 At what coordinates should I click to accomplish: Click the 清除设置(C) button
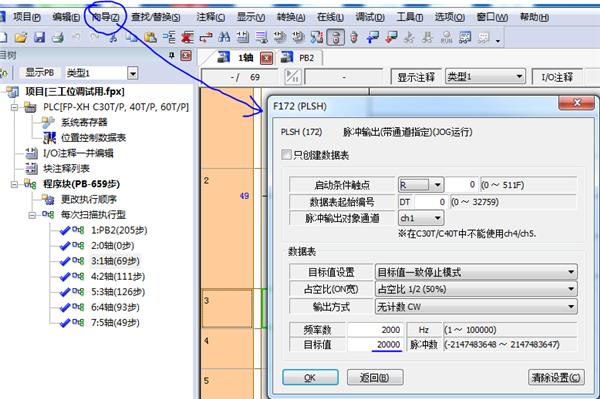pyautogui.click(x=556, y=378)
